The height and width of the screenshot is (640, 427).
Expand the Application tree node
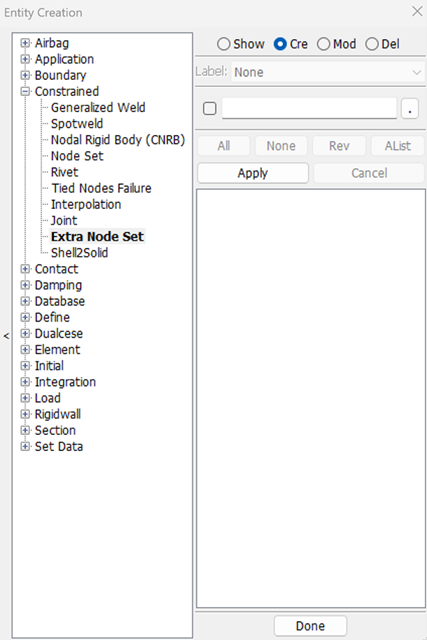pos(25,59)
